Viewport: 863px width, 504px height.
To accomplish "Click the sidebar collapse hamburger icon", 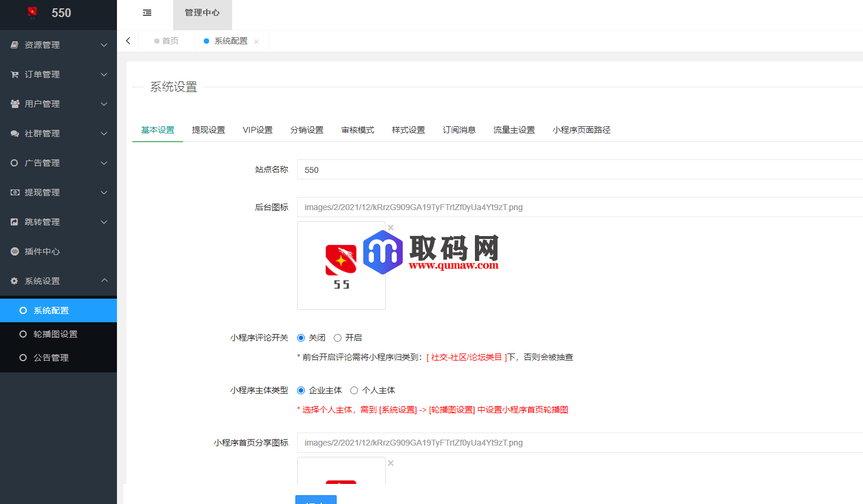I will [x=146, y=12].
